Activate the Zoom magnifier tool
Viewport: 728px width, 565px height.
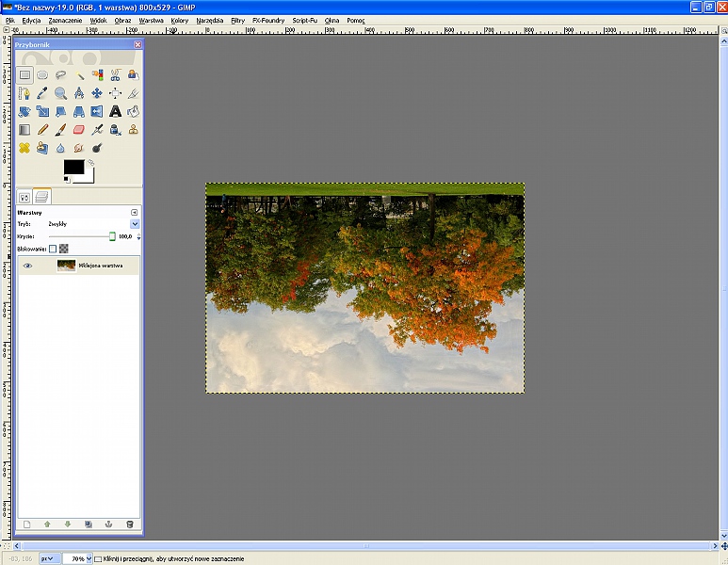tap(60, 93)
